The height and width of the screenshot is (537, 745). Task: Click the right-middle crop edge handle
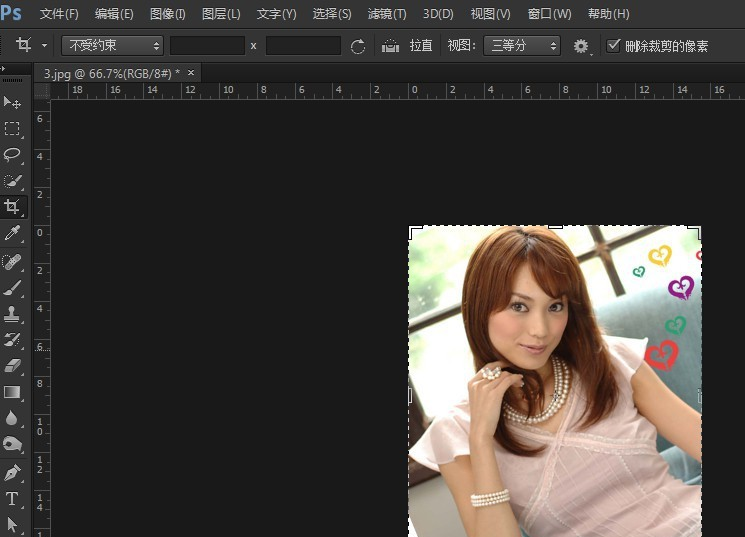coord(700,396)
